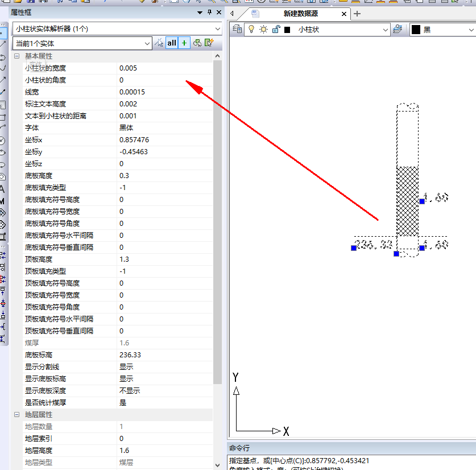The width and height of the screenshot is (476, 470).
Task: Click the blue grip at column bottom base
Action: [396, 253]
